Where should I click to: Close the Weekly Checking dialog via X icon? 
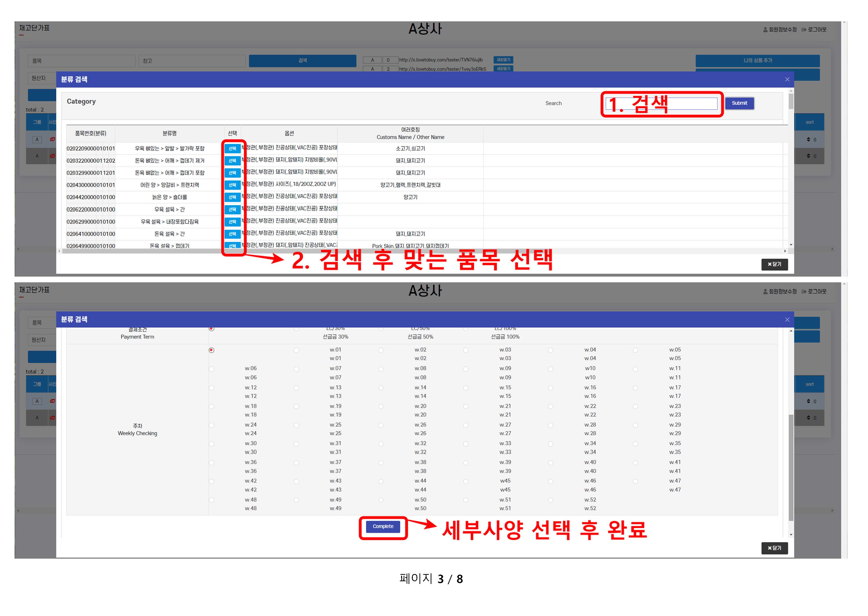[787, 319]
